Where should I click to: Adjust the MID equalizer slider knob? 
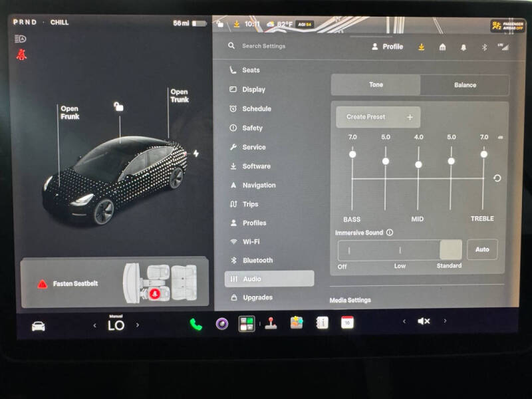pyautogui.click(x=418, y=164)
